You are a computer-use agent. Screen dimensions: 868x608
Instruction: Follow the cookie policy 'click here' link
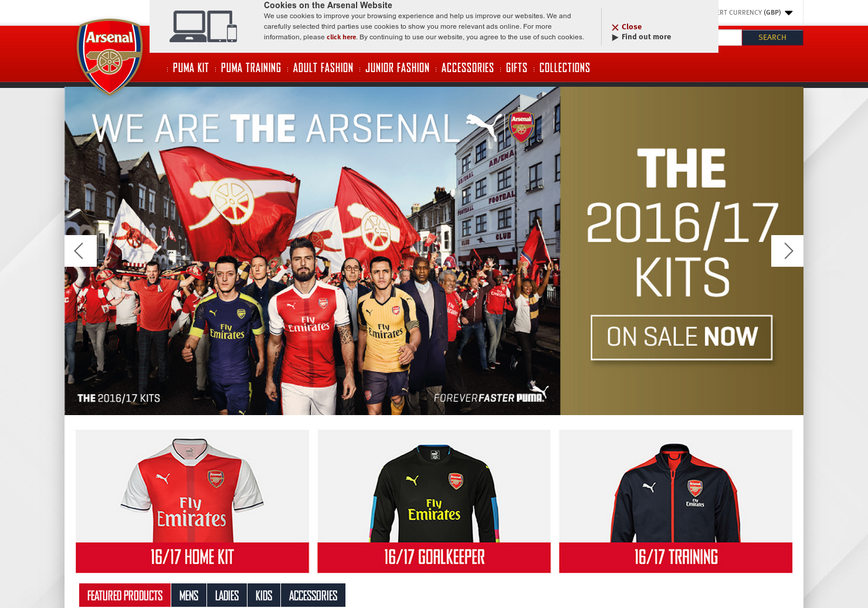[x=341, y=37]
